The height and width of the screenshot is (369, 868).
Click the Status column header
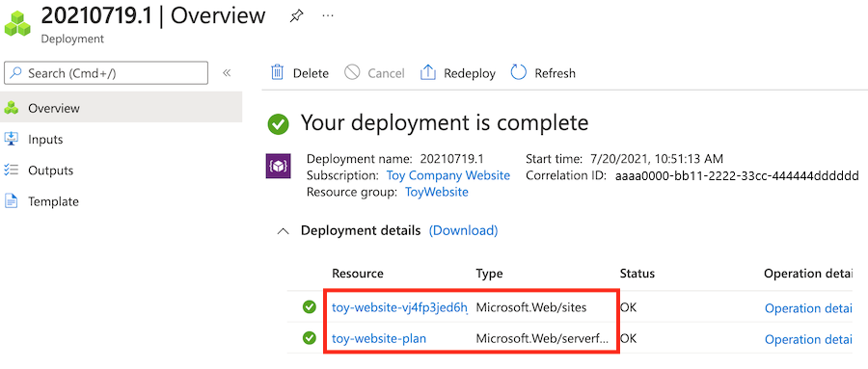637,274
